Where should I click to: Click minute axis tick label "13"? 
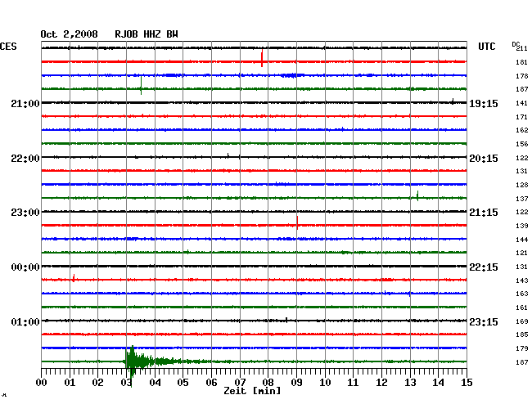(410, 383)
